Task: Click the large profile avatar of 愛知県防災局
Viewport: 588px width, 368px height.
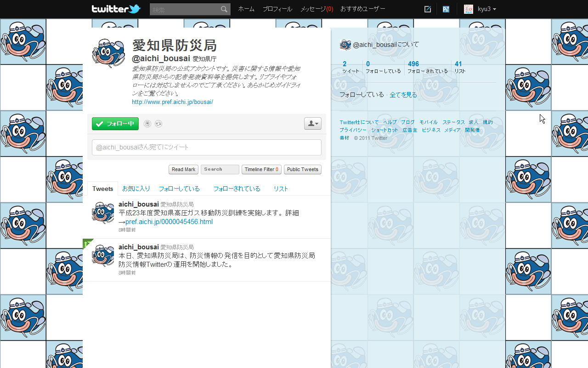Action: (x=108, y=53)
